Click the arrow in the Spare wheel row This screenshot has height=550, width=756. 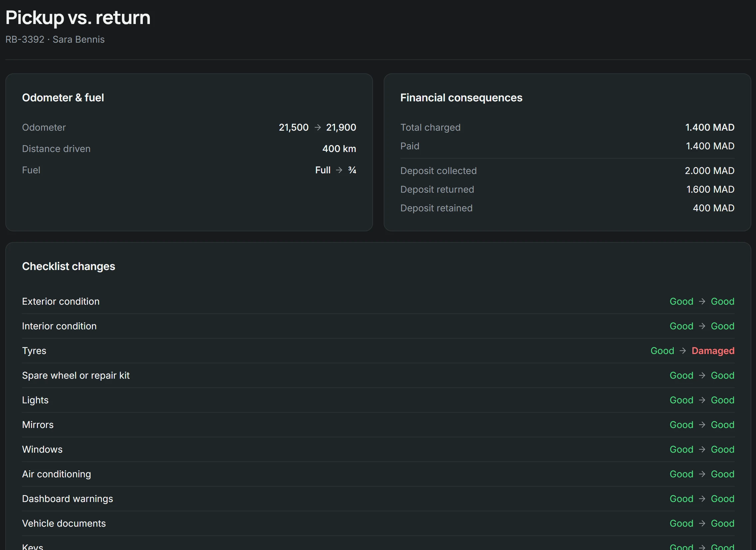[x=702, y=376]
